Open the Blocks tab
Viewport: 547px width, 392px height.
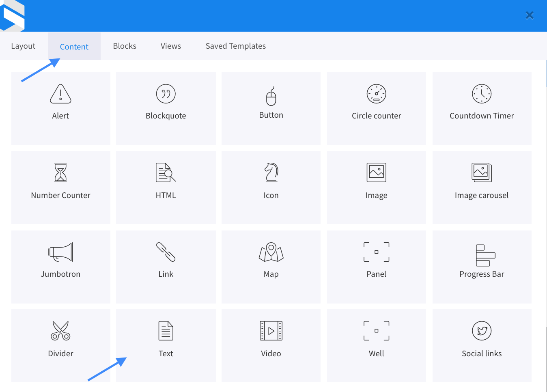(125, 46)
